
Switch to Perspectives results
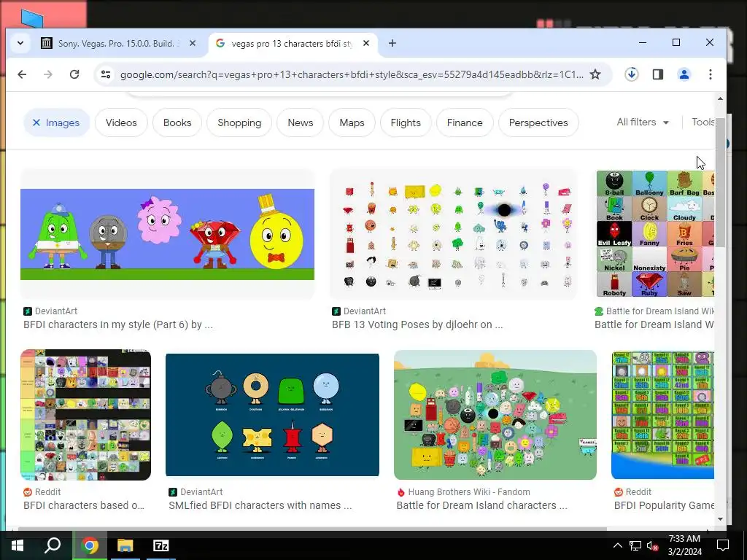click(x=538, y=122)
